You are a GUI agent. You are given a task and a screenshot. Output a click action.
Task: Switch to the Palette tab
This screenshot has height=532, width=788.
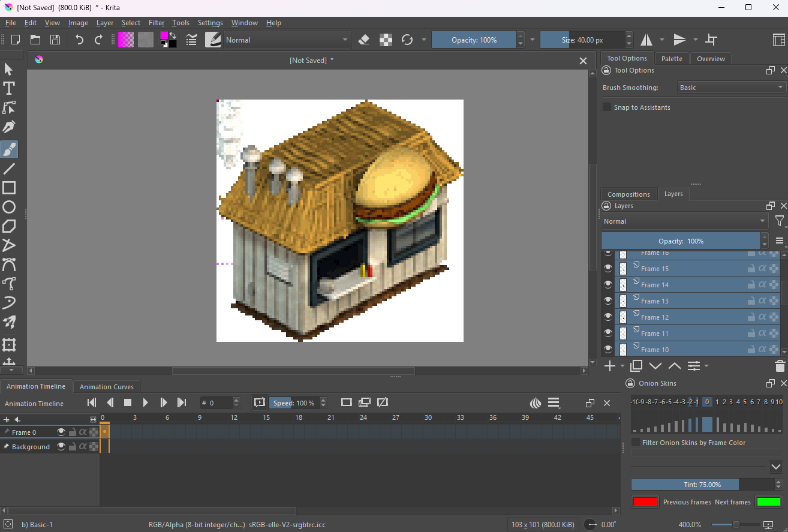(x=672, y=59)
